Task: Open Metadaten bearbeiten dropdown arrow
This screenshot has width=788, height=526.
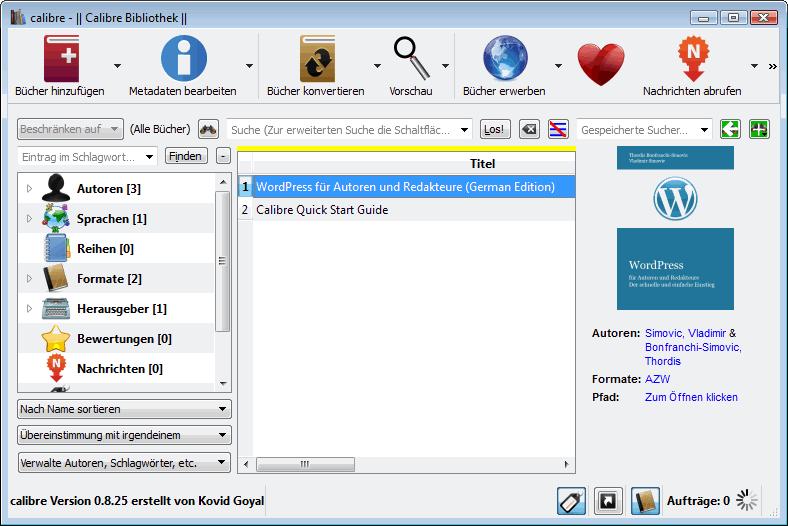Action: pyautogui.click(x=249, y=66)
